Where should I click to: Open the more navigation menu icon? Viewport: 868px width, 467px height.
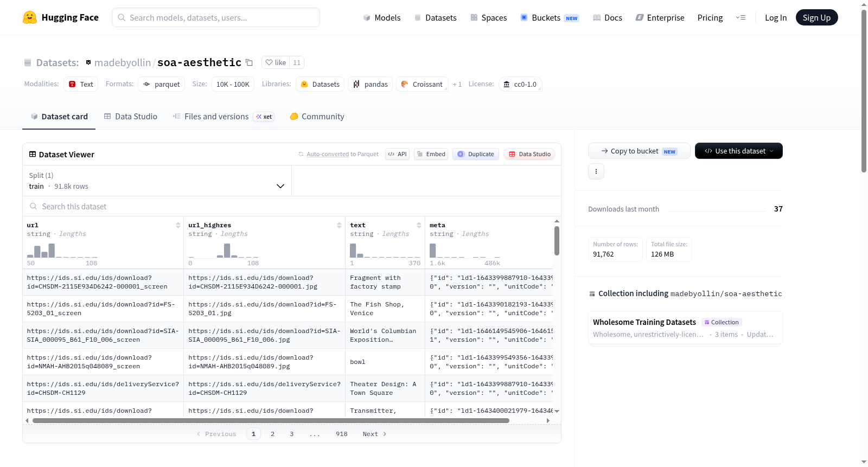click(741, 17)
